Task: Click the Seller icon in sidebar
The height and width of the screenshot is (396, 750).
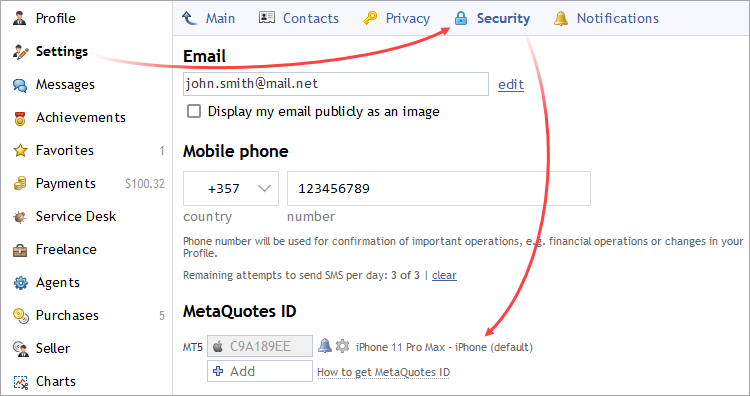Action: [20, 349]
